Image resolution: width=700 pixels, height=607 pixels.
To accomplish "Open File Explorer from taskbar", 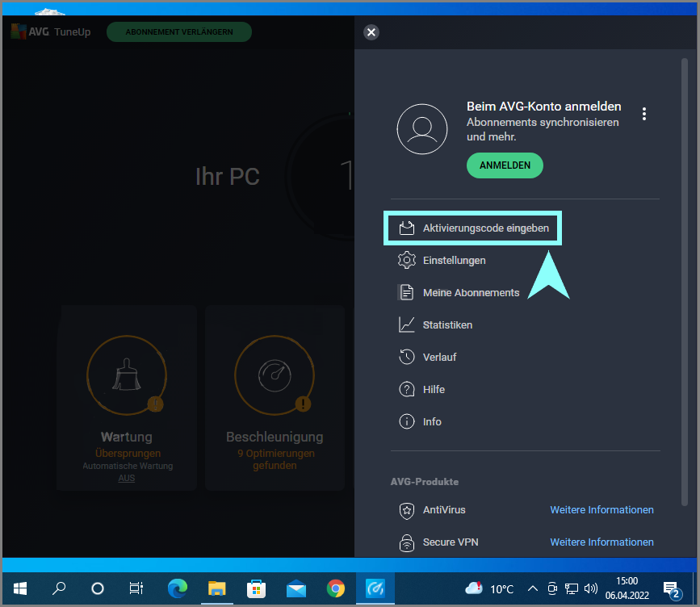I will coord(216,588).
